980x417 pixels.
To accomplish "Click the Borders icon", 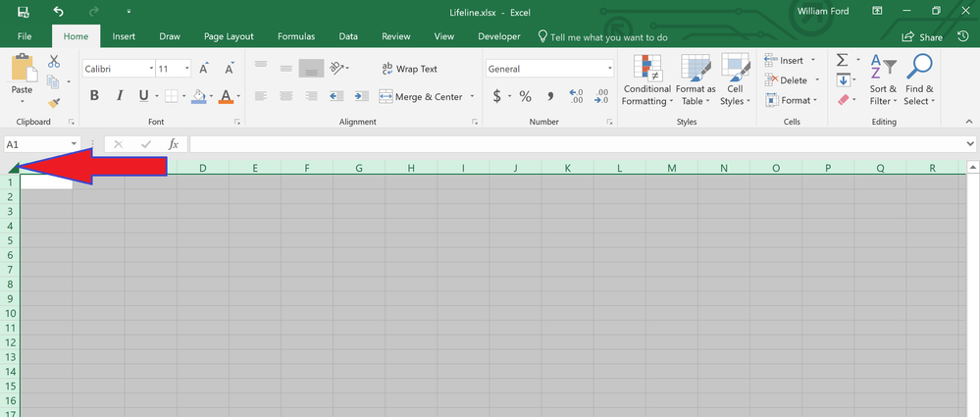I will pos(172,96).
